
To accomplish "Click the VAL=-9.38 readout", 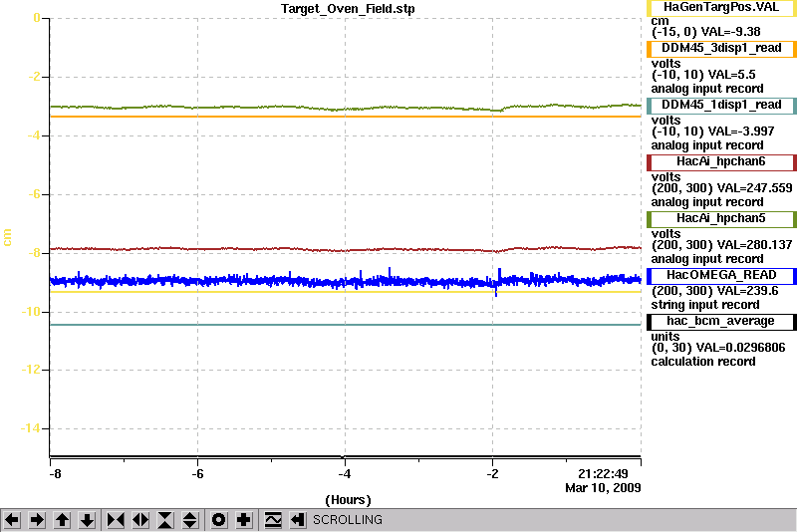I will tap(730, 32).
